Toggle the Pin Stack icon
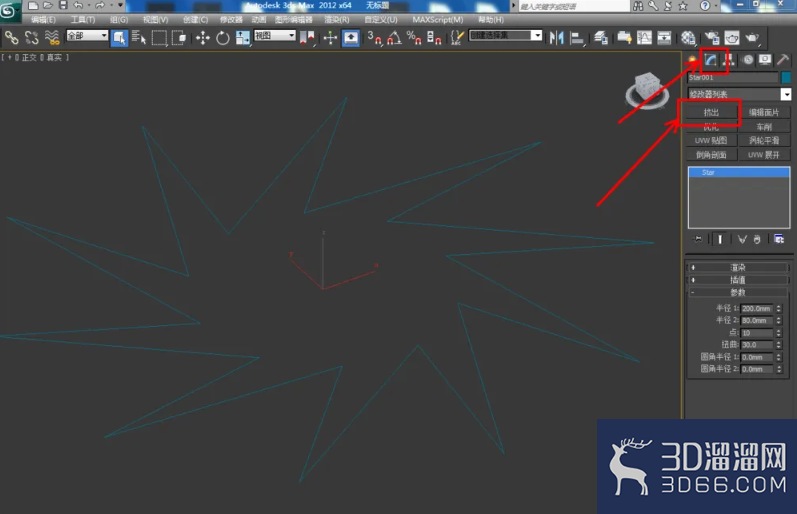Viewport: 797px width, 514px height. coord(698,239)
